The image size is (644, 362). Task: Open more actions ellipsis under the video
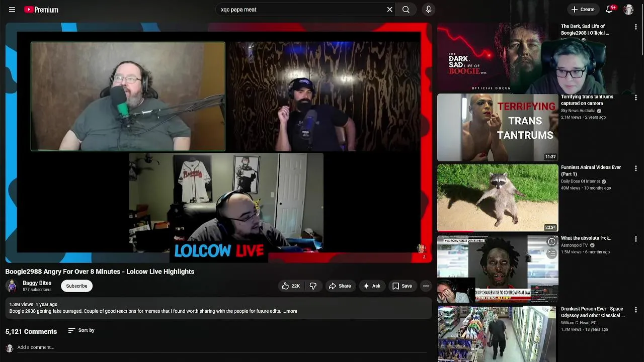tap(426, 286)
